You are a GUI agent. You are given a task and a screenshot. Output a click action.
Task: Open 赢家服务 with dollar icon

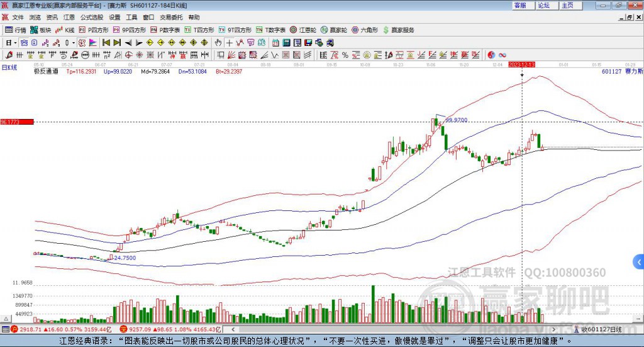398,30
